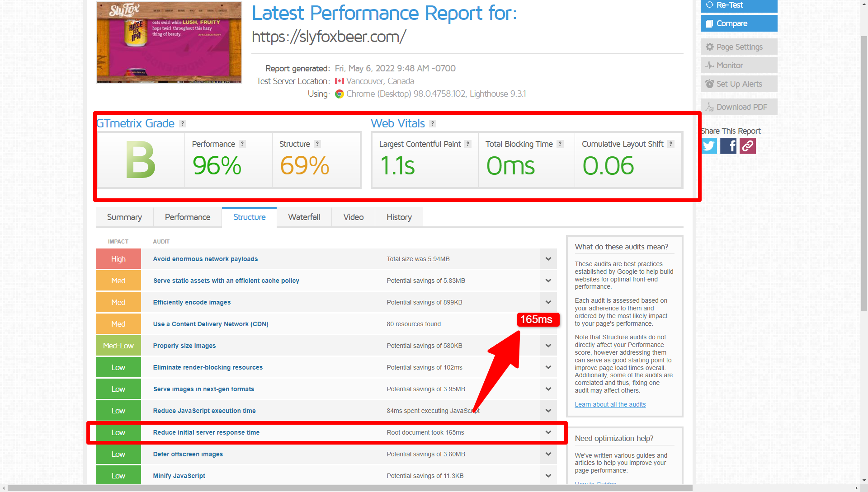Click the 96% Performance score
The width and height of the screenshot is (868, 492).
click(x=217, y=165)
